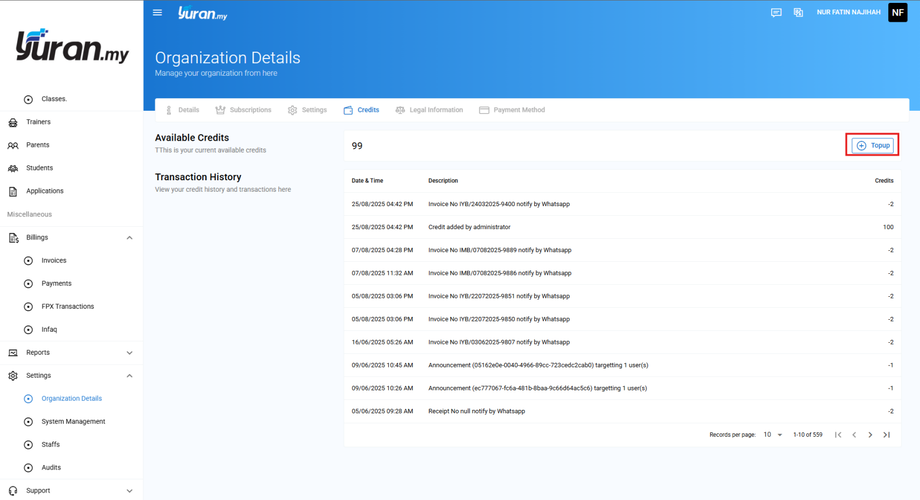Viewport: 920px width, 500px height.
Task: Switch to the Subscriptions tab
Action: [243, 110]
